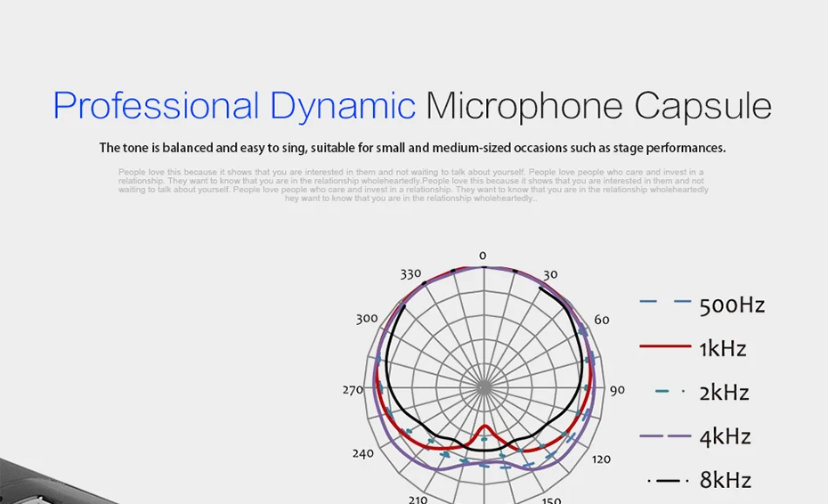Screen dimensions: 828x504
Task: Click the 240 degree label on polar chart
Action: [x=362, y=454]
